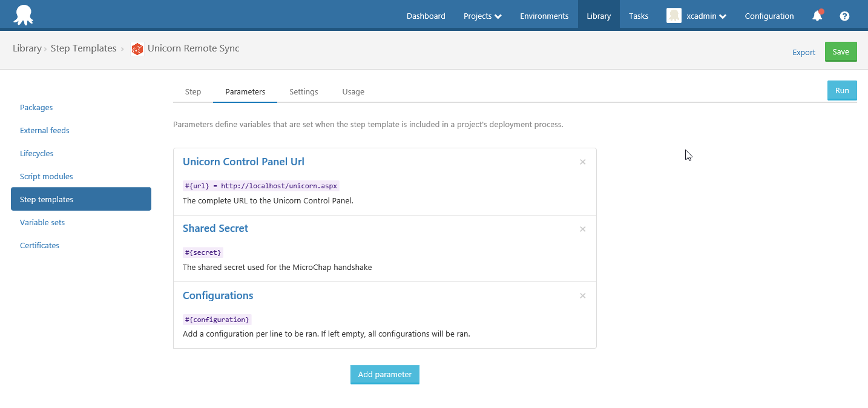Click the #{secret} variable code text
This screenshot has width=868, height=408.
pyautogui.click(x=203, y=252)
